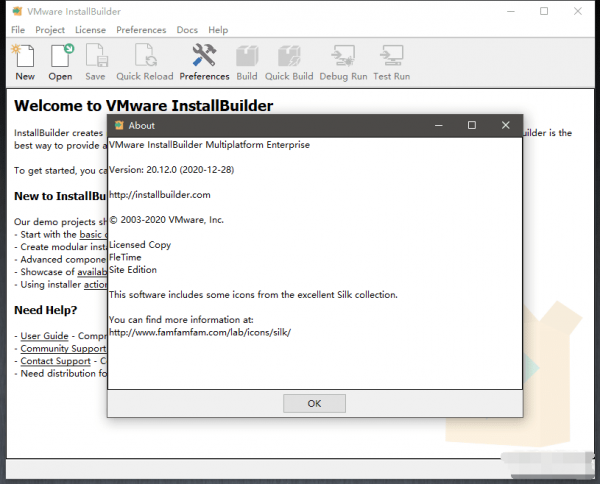Open the Project menu
This screenshot has height=484, width=600.
tap(49, 31)
